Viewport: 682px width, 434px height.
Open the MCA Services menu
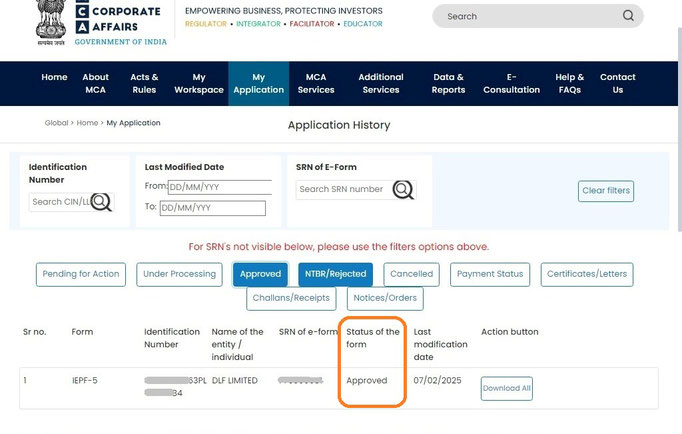(316, 83)
